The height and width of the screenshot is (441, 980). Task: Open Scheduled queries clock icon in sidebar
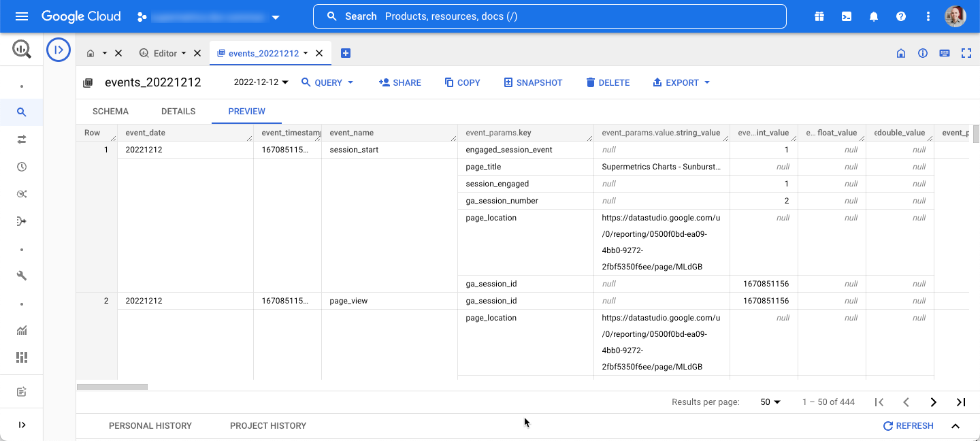22,167
